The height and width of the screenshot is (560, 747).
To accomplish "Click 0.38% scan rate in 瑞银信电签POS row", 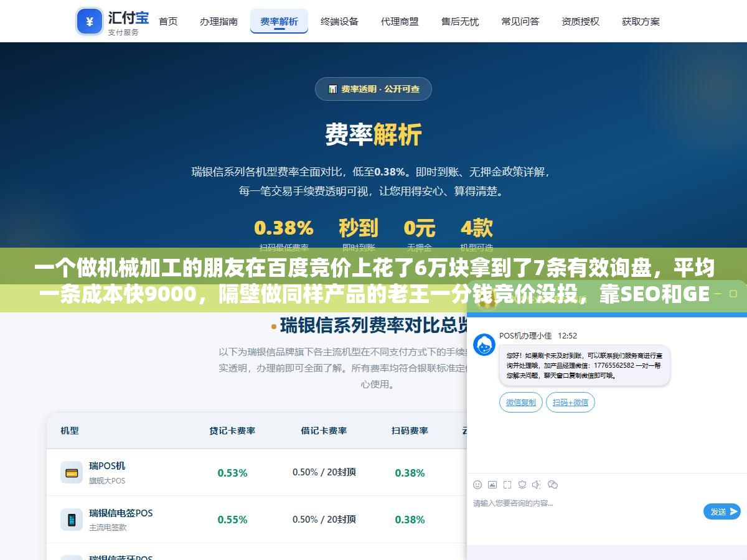I will 410,520.
